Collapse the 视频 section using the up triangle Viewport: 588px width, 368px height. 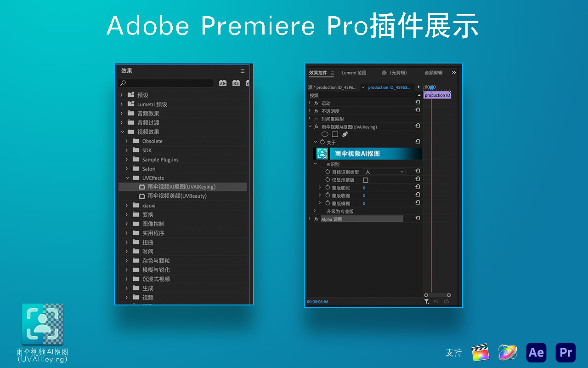[419, 95]
